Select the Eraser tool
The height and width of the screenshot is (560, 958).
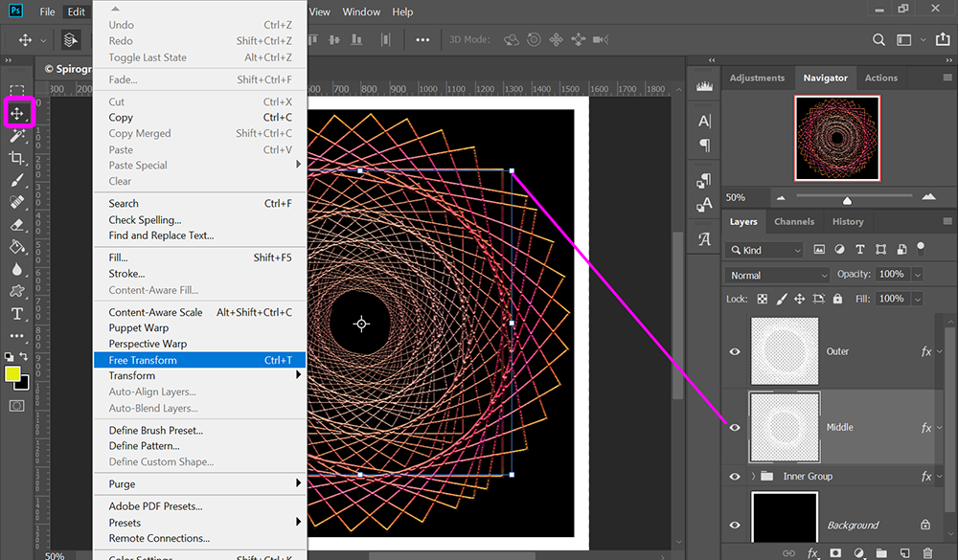coord(17,225)
